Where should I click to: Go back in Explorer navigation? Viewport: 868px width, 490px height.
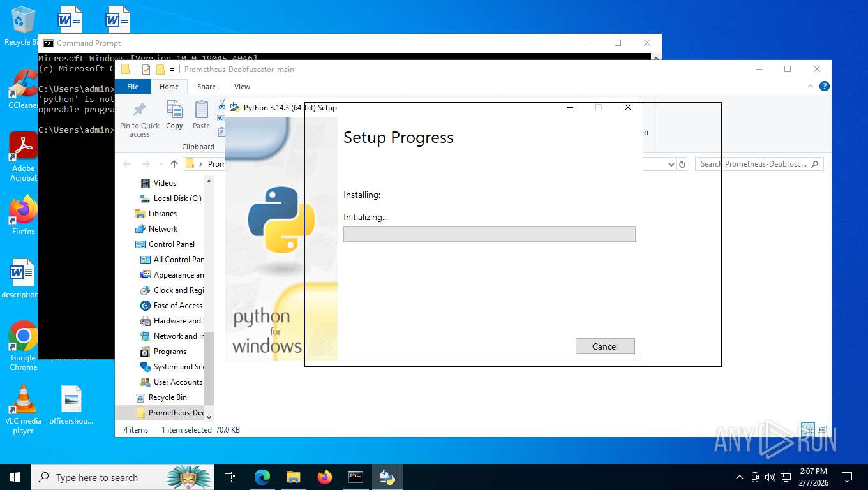pyautogui.click(x=127, y=164)
